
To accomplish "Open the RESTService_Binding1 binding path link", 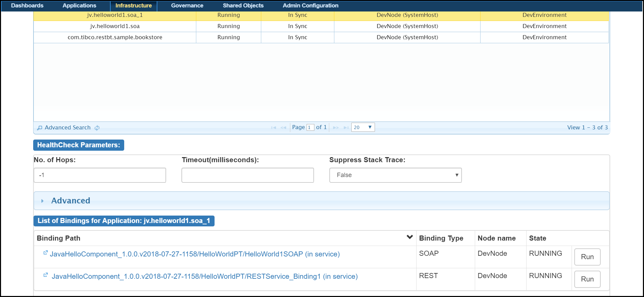I will (204, 276).
